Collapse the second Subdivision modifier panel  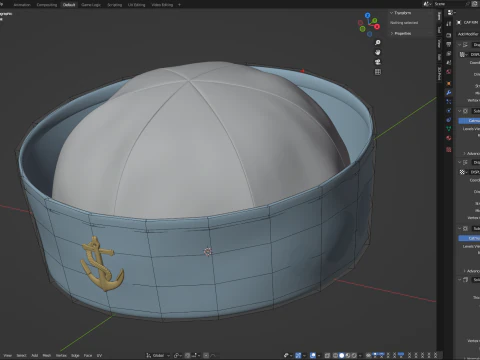459,228
